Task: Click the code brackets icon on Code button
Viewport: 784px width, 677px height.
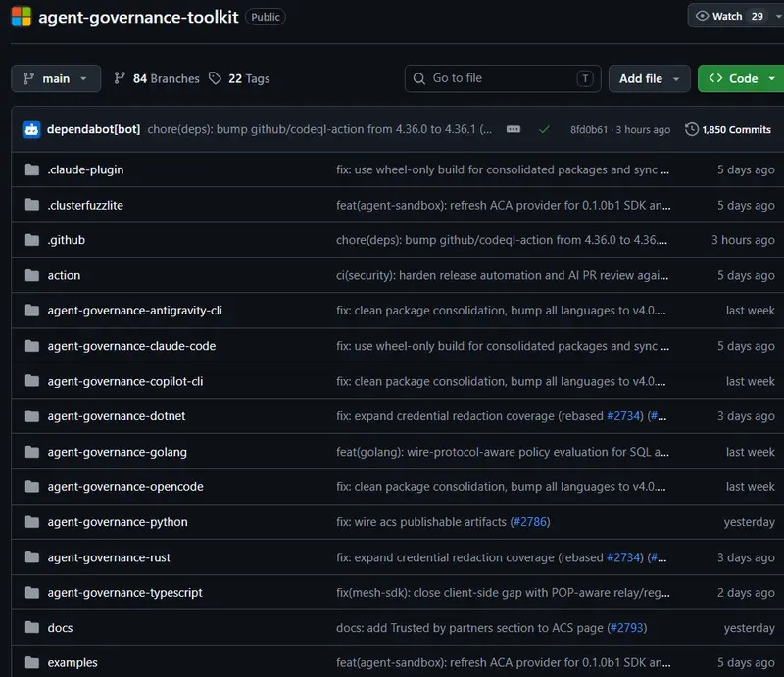Action: (x=715, y=78)
